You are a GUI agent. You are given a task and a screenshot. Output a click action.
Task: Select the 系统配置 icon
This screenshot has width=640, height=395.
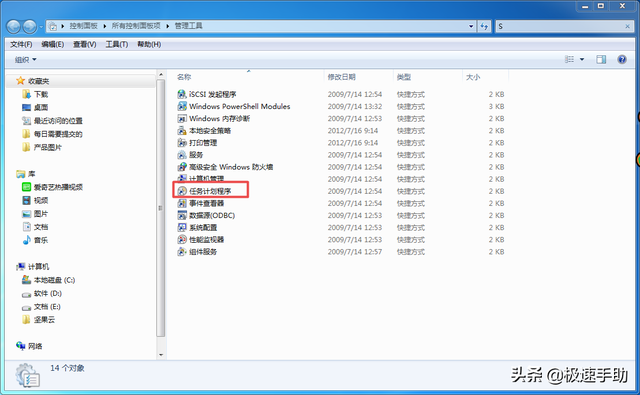pos(182,227)
